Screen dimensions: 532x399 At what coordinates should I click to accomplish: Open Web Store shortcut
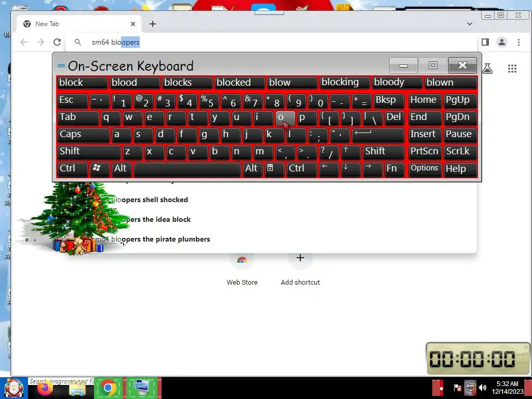coord(242,269)
